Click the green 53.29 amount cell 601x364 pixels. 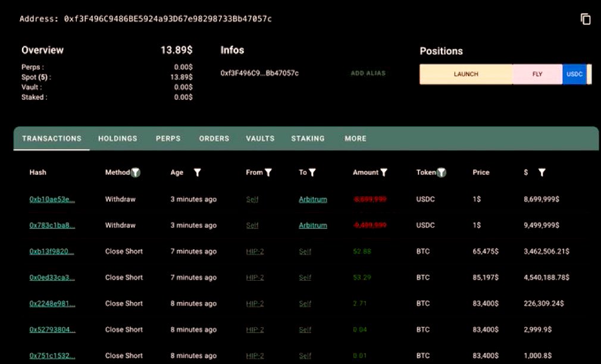point(362,277)
